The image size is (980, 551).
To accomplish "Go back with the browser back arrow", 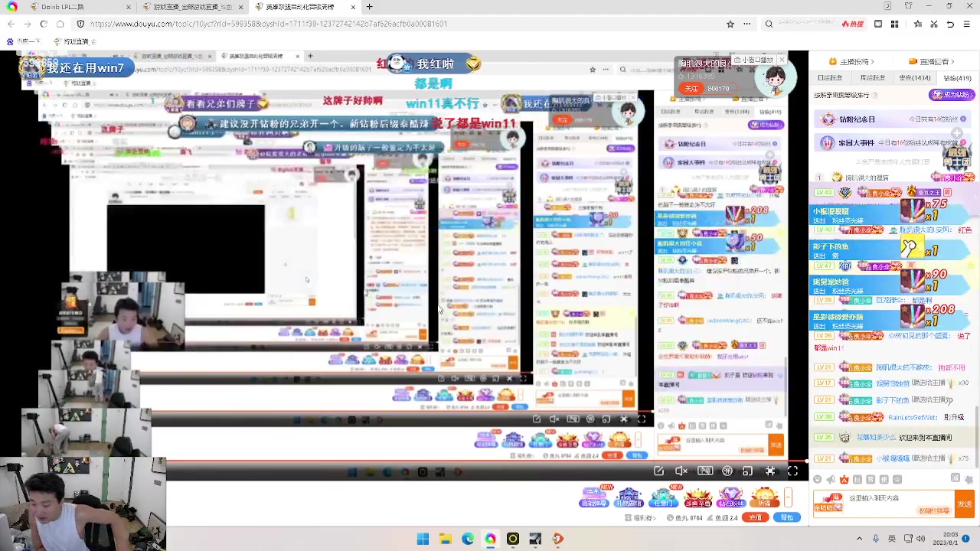I will [x=11, y=24].
